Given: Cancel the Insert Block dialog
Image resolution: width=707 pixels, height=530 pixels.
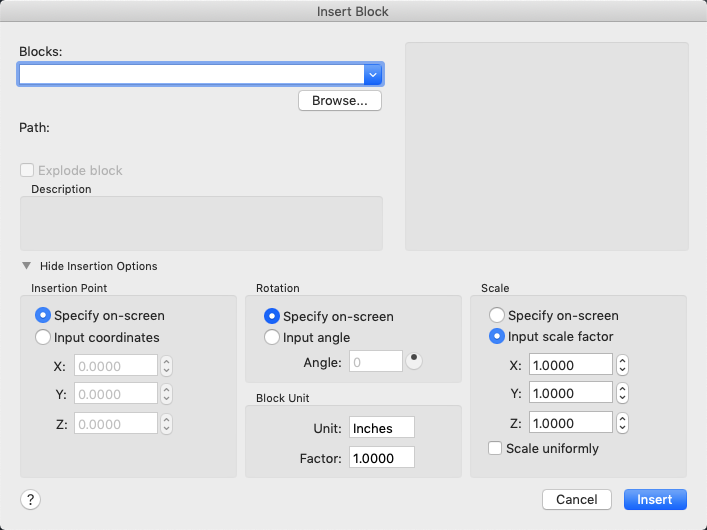Looking at the screenshot, I should click(576, 499).
